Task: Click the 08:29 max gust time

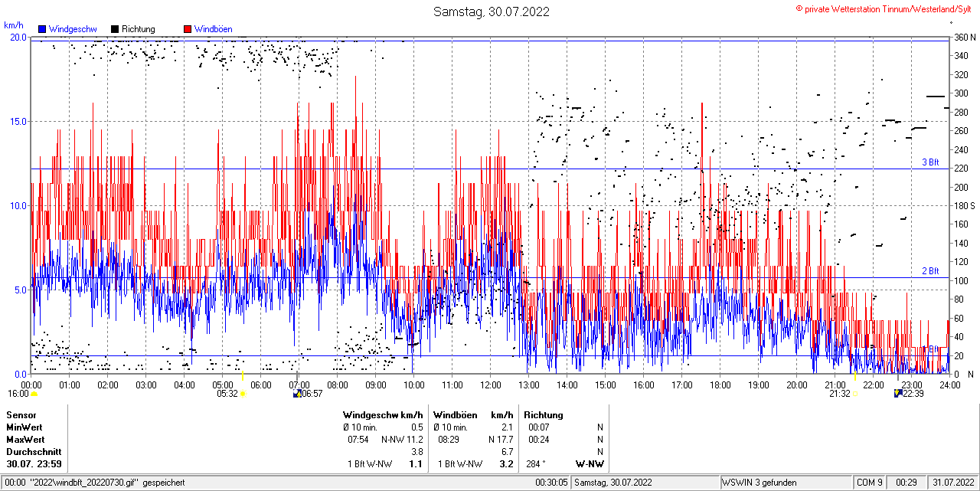Action: point(449,440)
